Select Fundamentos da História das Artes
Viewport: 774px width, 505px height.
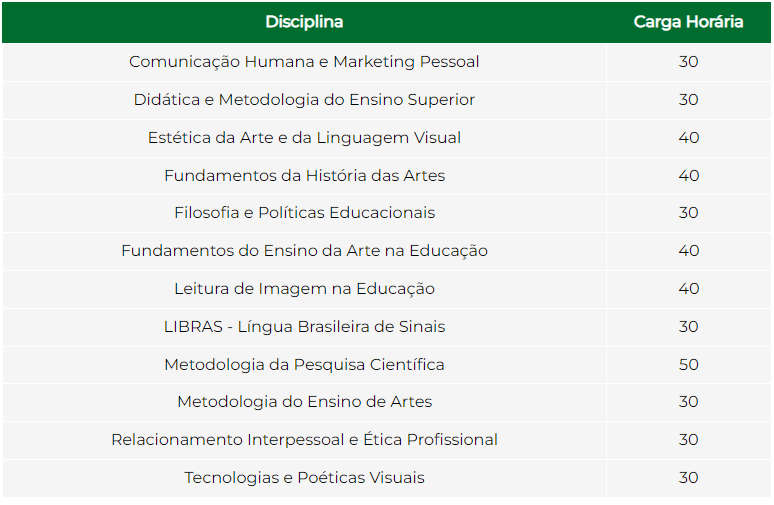coord(304,176)
